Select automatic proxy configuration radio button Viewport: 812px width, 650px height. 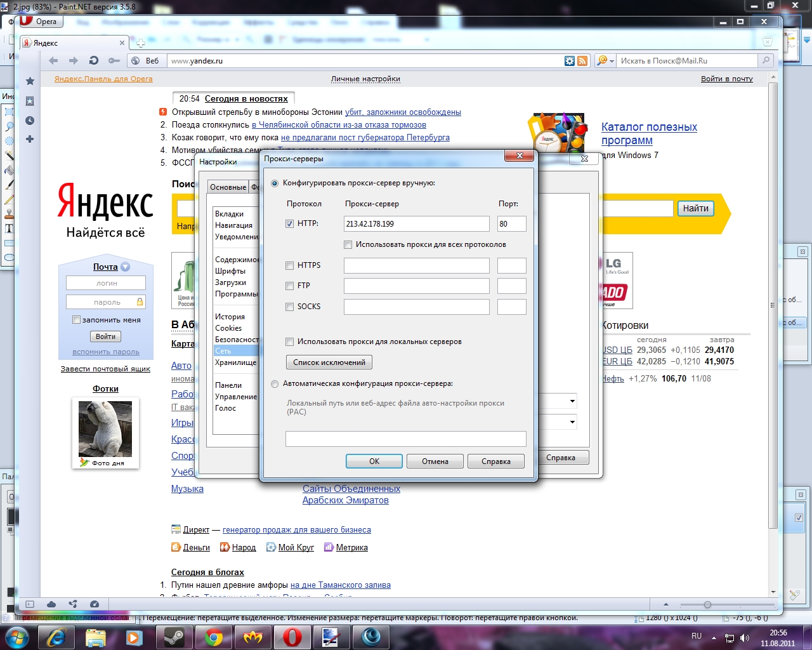(275, 383)
